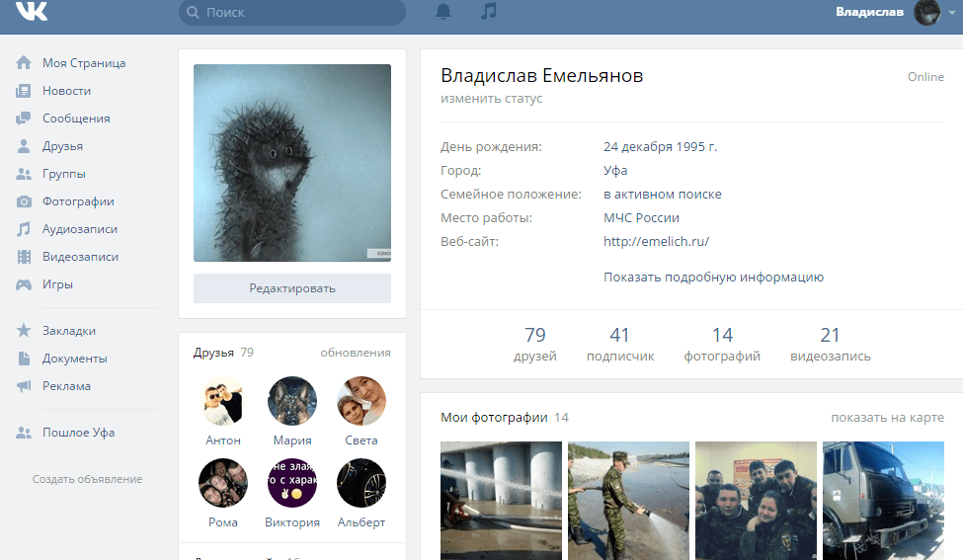Click the chat bubbles icon beside Сообщения

point(24,118)
